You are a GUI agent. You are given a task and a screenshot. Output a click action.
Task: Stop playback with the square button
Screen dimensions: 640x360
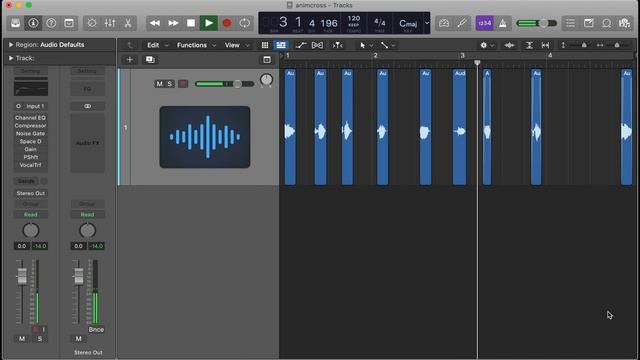191,23
